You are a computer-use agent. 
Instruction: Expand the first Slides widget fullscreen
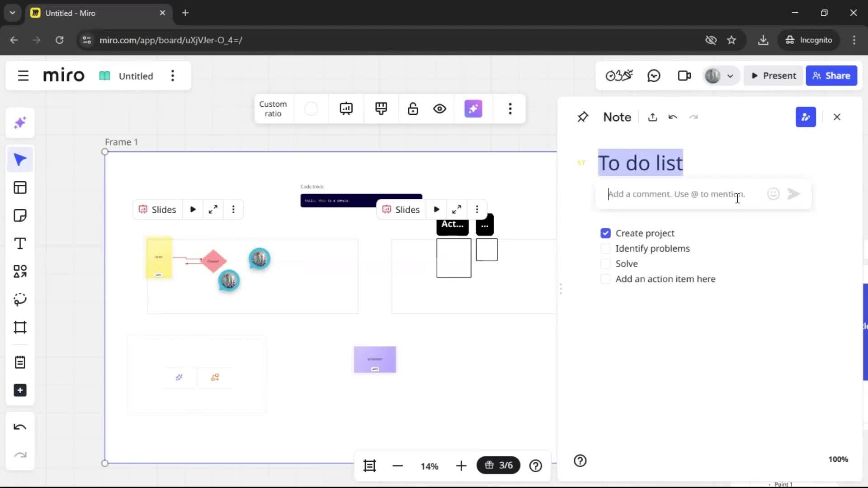(213, 210)
